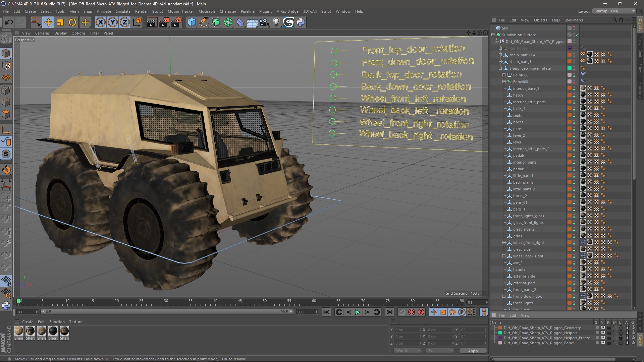Toggle Subdivision Surface enable checkmark

click(577, 35)
